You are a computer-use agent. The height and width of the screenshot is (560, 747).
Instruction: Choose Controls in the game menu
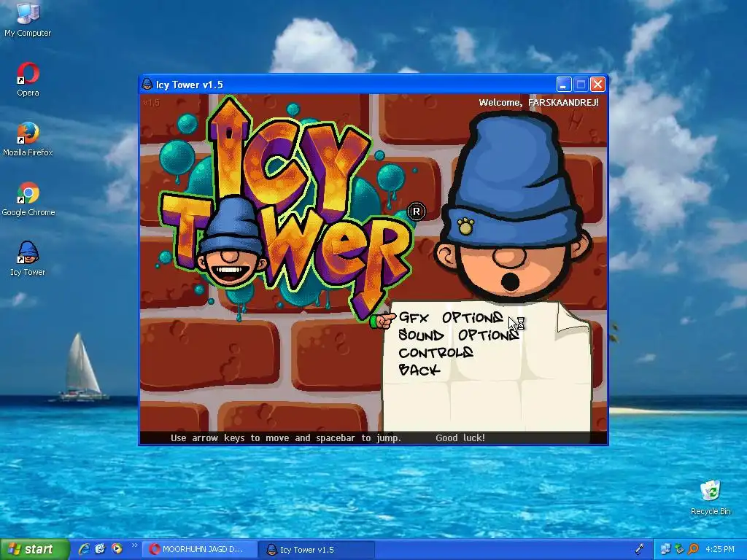tap(436, 353)
